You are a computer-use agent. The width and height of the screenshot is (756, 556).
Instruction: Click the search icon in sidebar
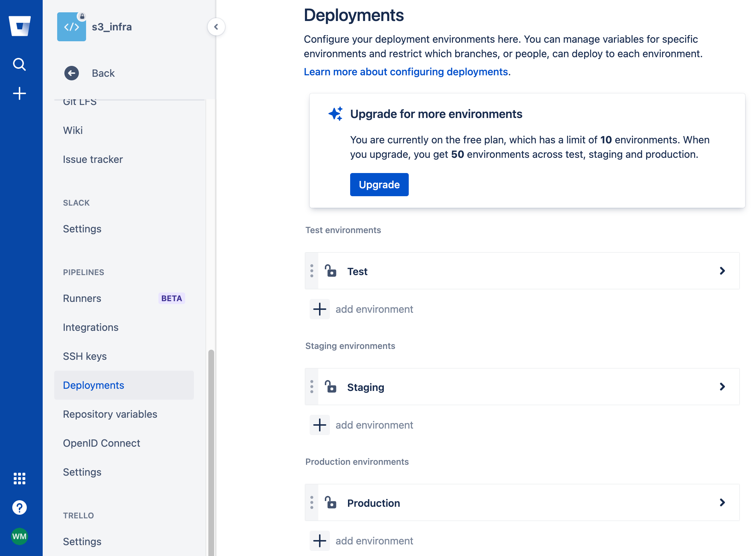click(x=20, y=64)
